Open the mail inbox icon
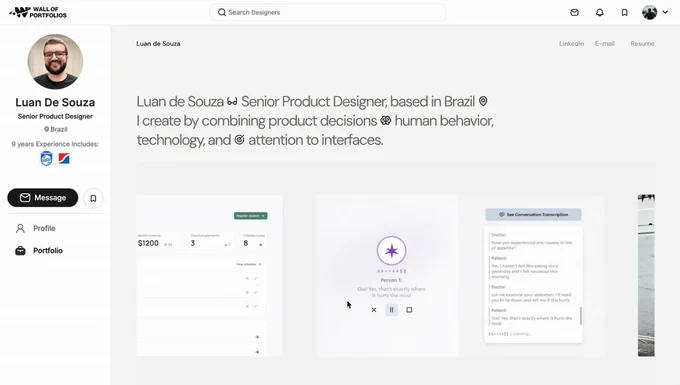Screen dimensions: 680x385 click(574, 13)
